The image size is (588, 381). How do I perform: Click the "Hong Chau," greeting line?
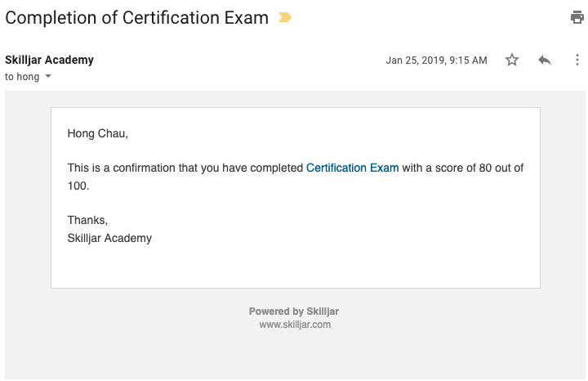coord(98,132)
